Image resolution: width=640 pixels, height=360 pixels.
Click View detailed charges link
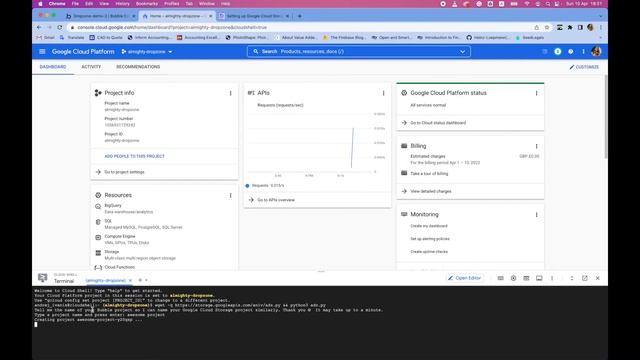click(431, 191)
